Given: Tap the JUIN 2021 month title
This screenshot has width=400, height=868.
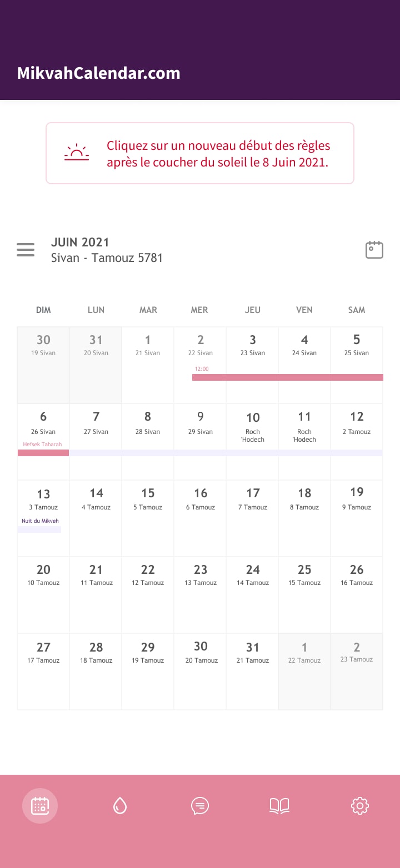Looking at the screenshot, I should click(x=80, y=242).
